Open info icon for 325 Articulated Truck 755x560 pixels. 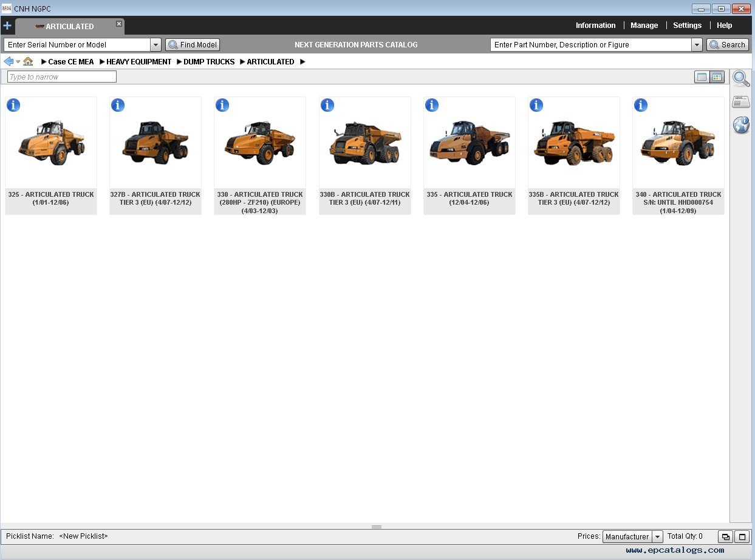tap(13, 105)
